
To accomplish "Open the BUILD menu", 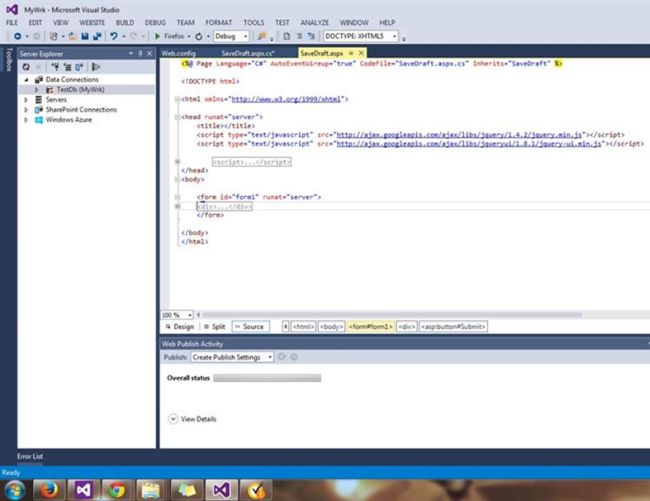I will point(126,22).
